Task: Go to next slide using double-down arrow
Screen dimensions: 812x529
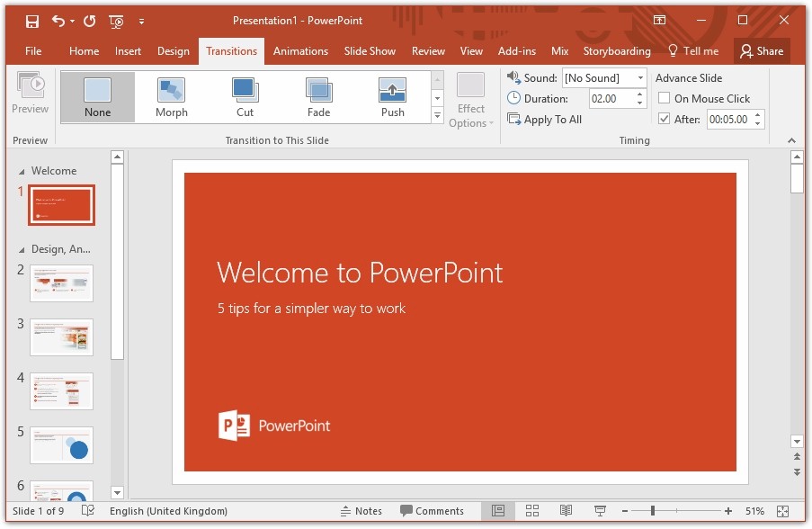Action: [797, 472]
